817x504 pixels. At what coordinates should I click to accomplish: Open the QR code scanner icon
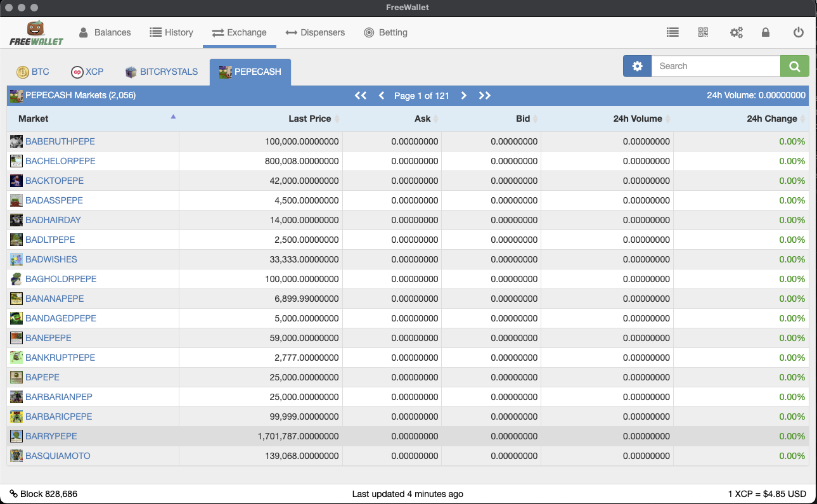[x=703, y=32]
